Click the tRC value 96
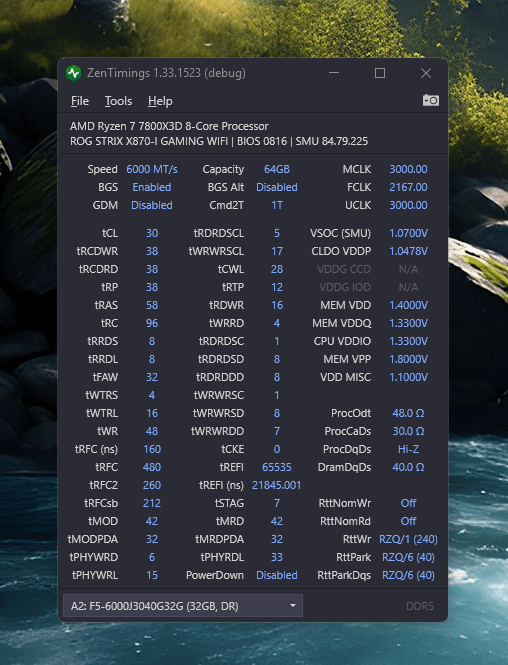The height and width of the screenshot is (665, 508). 152,323
